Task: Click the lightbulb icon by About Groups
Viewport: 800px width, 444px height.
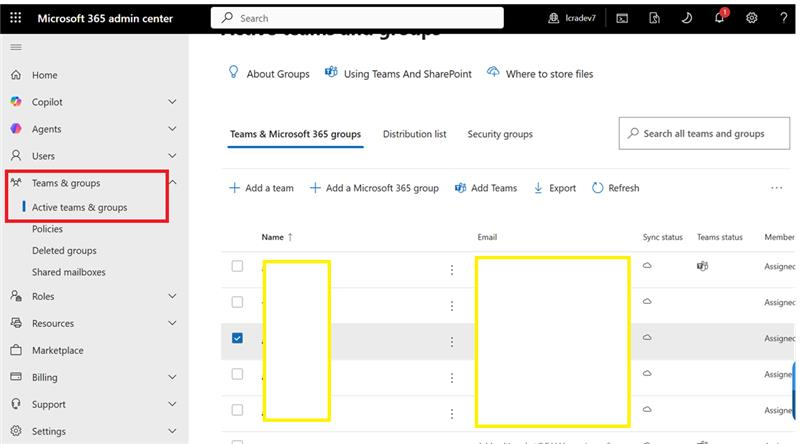Action: point(233,72)
